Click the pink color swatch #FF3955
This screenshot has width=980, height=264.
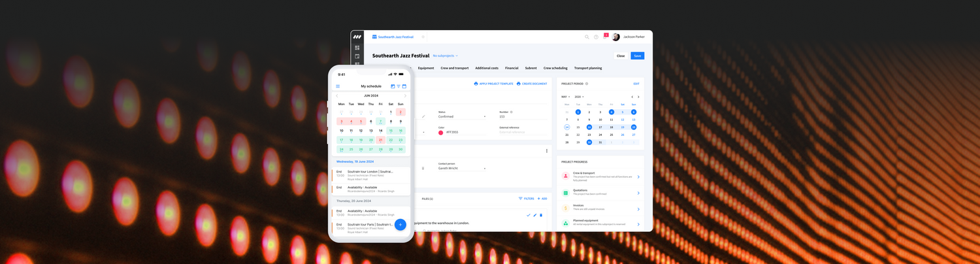point(441,133)
